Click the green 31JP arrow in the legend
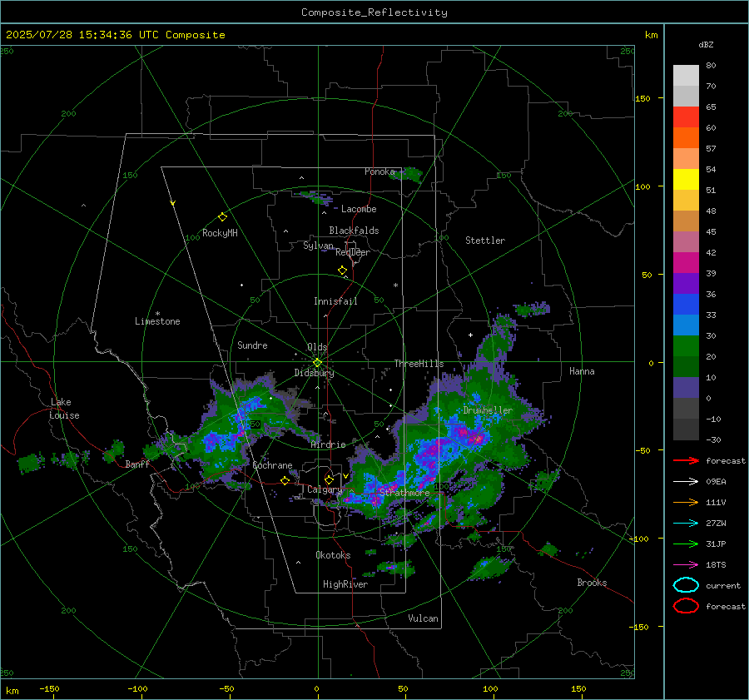The image size is (749, 700). [x=686, y=544]
